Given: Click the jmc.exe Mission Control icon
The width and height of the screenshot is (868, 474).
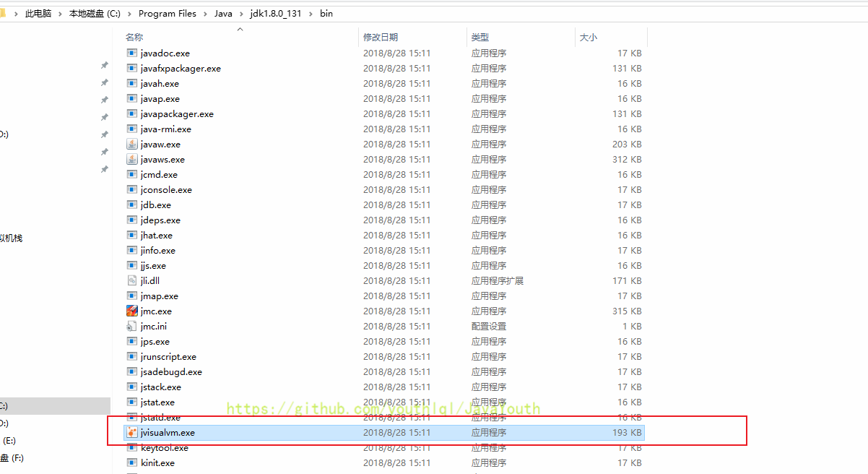Looking at the screenshot, I should pos(131,311).
